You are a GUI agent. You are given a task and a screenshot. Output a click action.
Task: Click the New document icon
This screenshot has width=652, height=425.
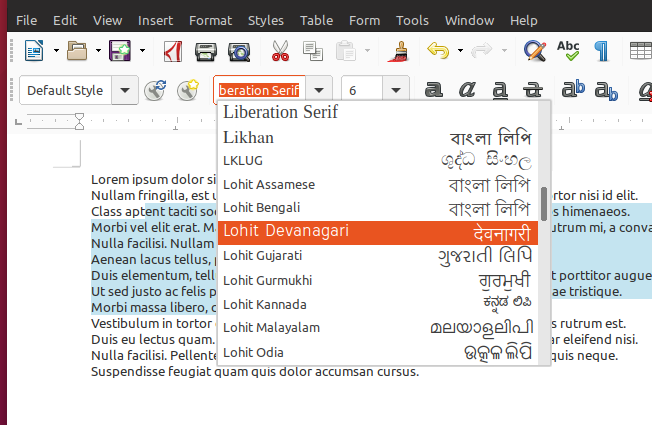coord(34,51)
